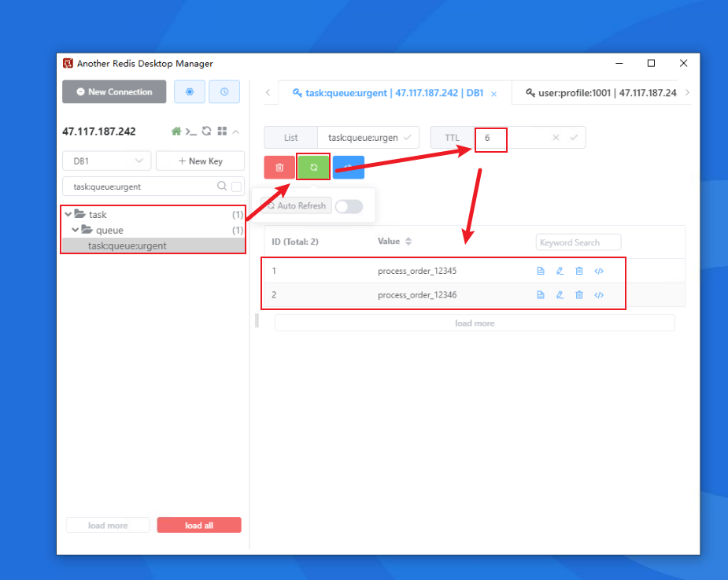Click the key name field task:queue:urgen
The width and height of the screenshot is (728, 580).
(x=362, y=138)
